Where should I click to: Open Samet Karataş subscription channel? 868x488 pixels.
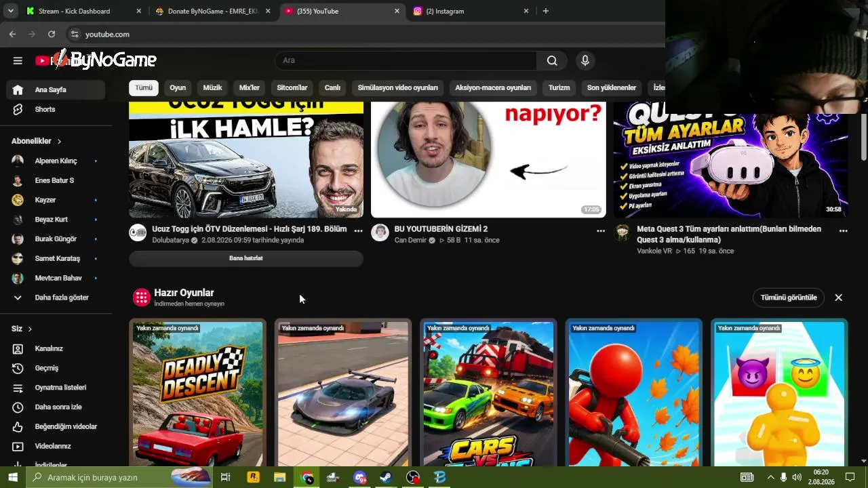56,258
